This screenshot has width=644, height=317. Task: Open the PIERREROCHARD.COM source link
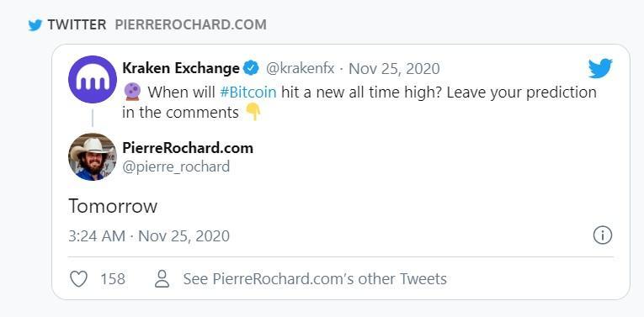tap(190, 24)
